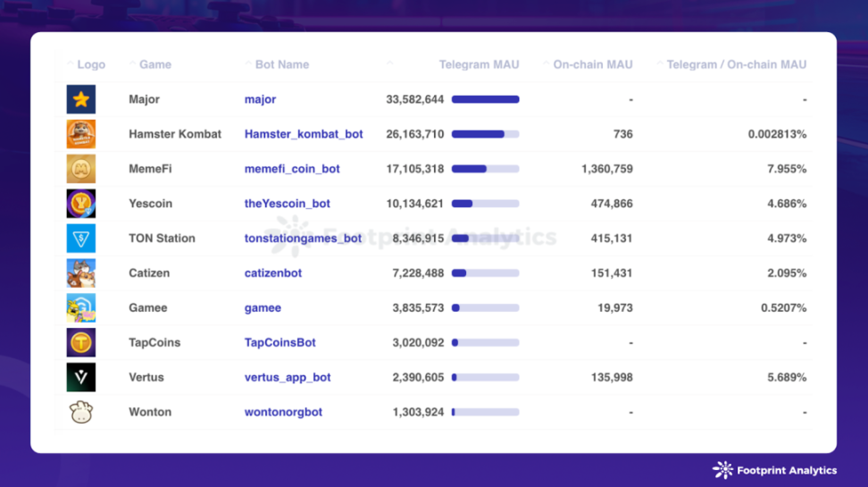The width and height of the screenshot is (868, 487).
Task: Sort by On-chain MAU column header
Action: (593, 64)
